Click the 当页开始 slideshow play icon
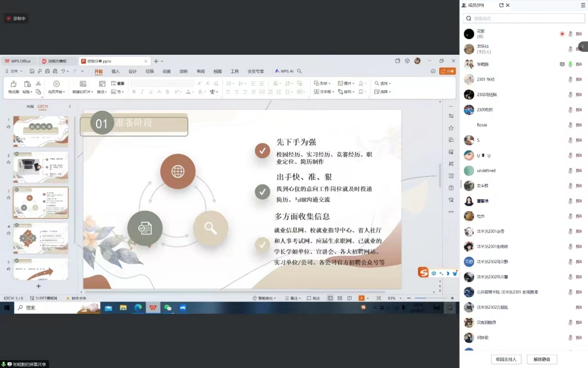Screen dimensions: 588x368 click(56, 84)
